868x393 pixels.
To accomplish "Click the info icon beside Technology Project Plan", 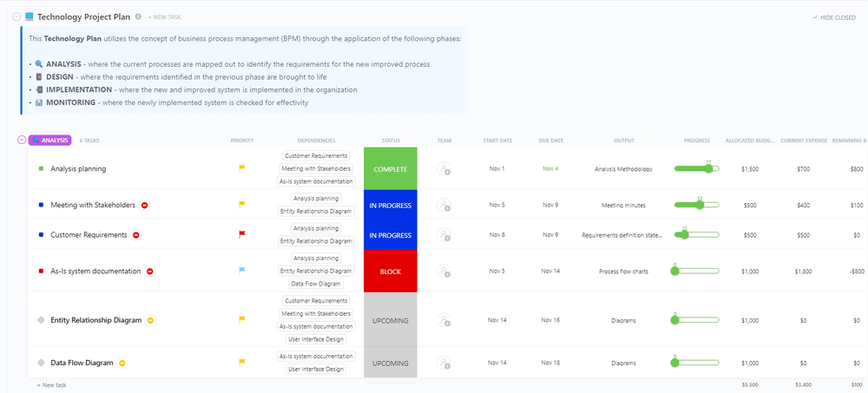I will tap(139, 16).
